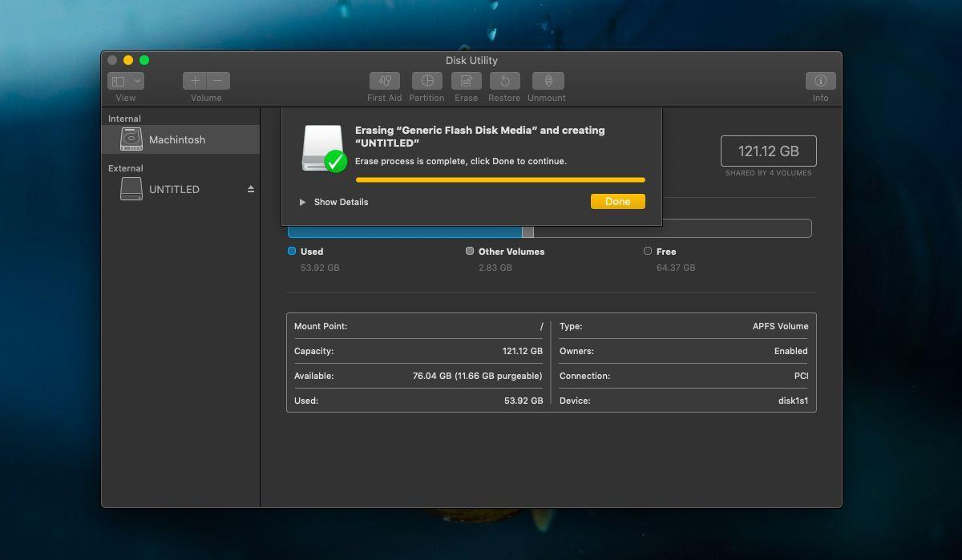The height and width of the screenshot is (560, 962).
Task: Open the Info panel icon
Action: tap(820, 81)
